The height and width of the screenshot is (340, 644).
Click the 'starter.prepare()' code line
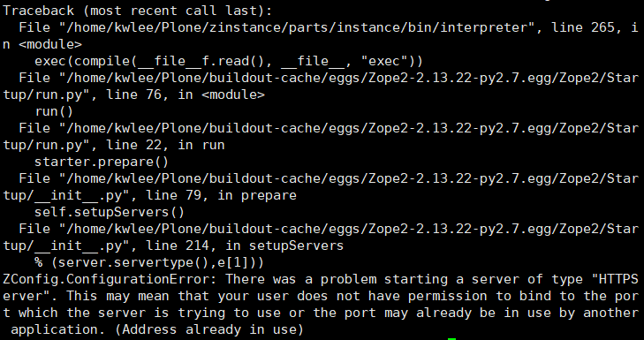point(102,162)
